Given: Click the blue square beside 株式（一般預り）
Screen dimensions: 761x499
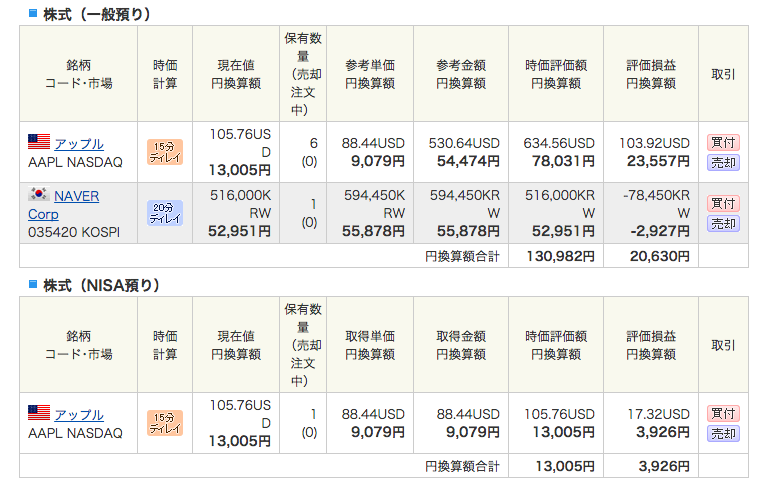Looking at the screenshot, I should tap(33, 13).
